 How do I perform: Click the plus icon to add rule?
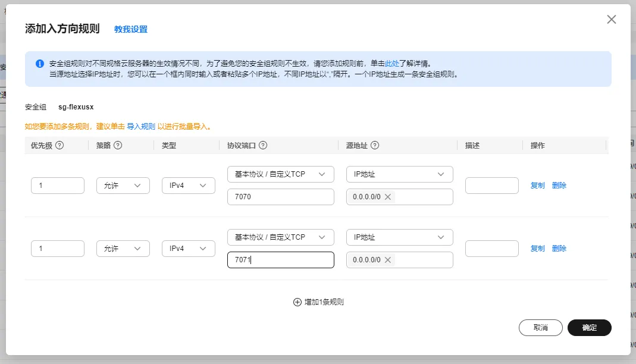(297, 302)
